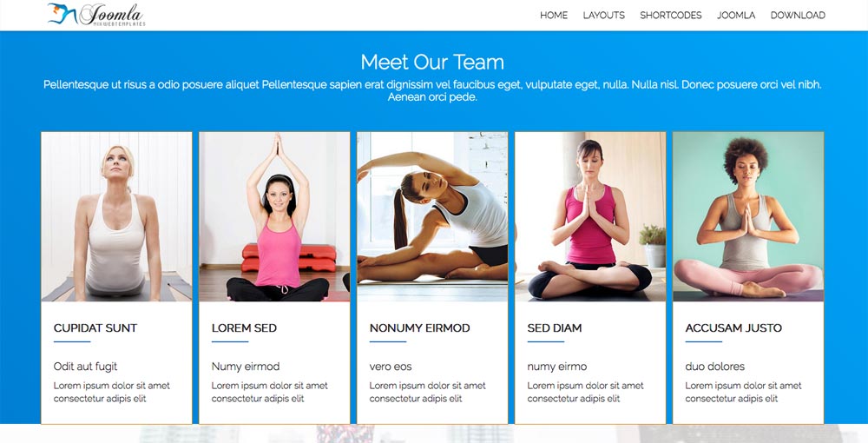Select the 'duo dolores' role text
The width and height of the screenshot is (868, 443).
click(x=714, y=367)
